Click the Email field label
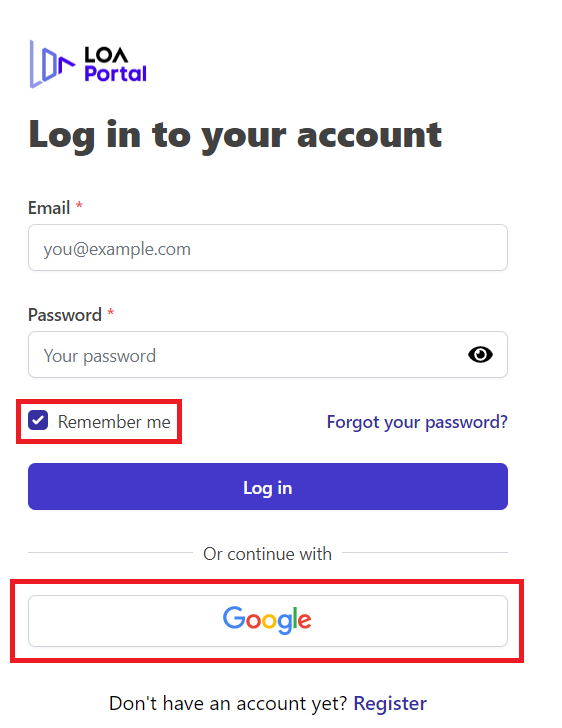The image size is (562, 728). pos(49,208)
